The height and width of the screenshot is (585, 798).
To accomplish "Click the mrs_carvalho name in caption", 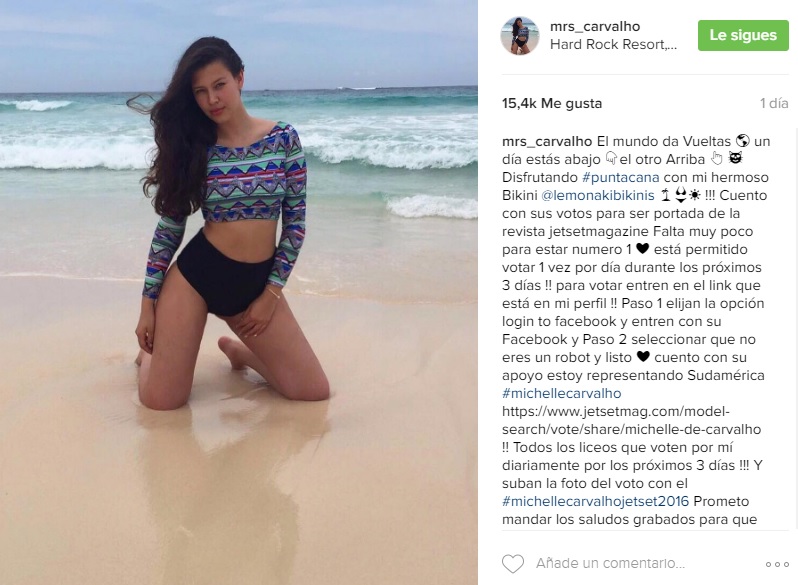I will [x=547, y=141].
